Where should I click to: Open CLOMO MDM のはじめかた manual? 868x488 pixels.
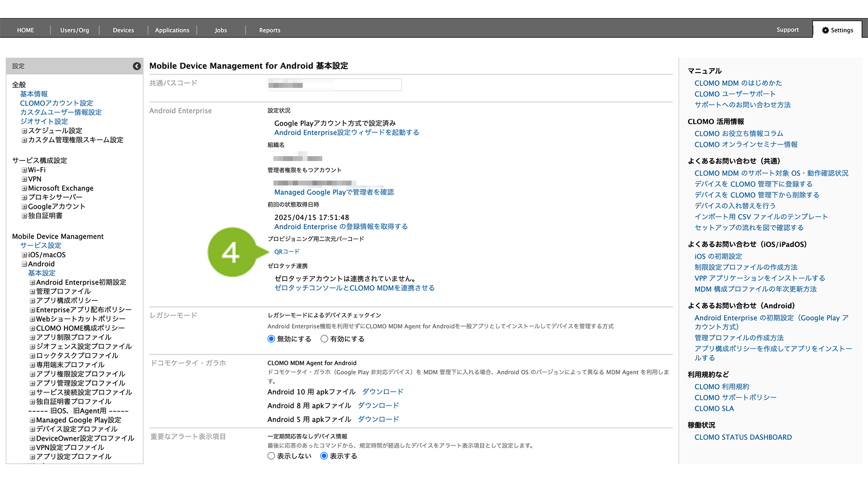pos(738,83)
